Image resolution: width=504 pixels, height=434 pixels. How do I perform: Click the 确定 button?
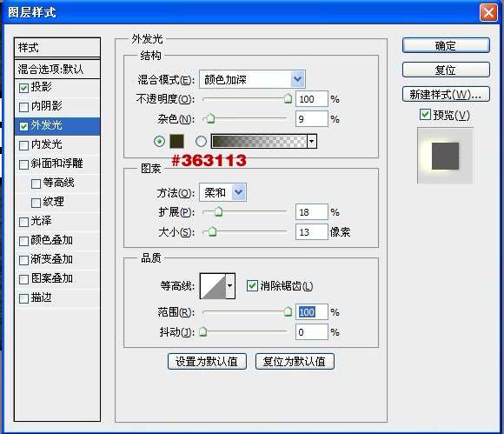pyautogui.click(x=446, y=45)
